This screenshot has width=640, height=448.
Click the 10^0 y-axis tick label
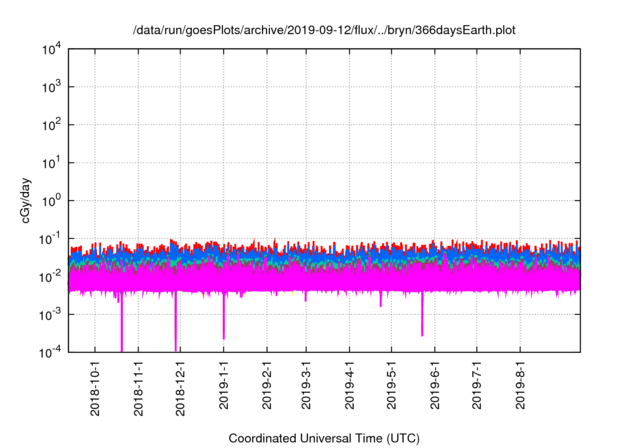(51, 200)
